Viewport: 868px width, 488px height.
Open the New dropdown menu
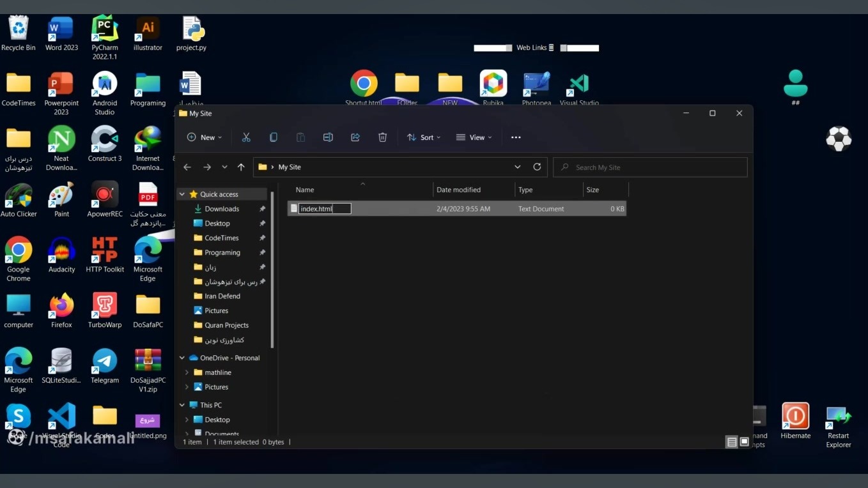205,137
